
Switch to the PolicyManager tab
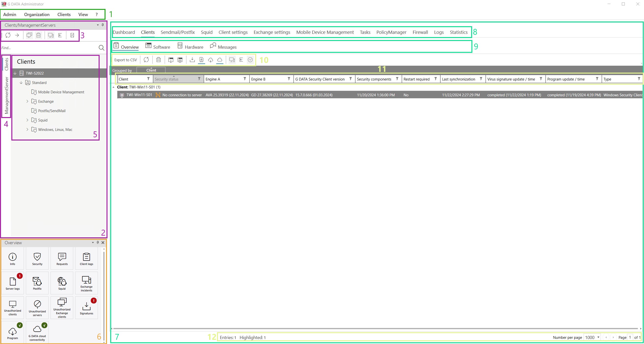point(391,32)
